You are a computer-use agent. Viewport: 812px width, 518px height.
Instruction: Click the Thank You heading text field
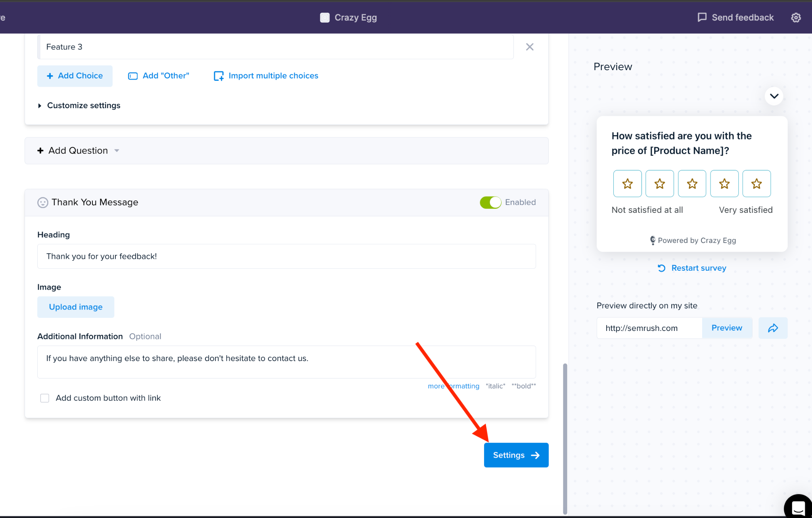[x=287, y=256]
